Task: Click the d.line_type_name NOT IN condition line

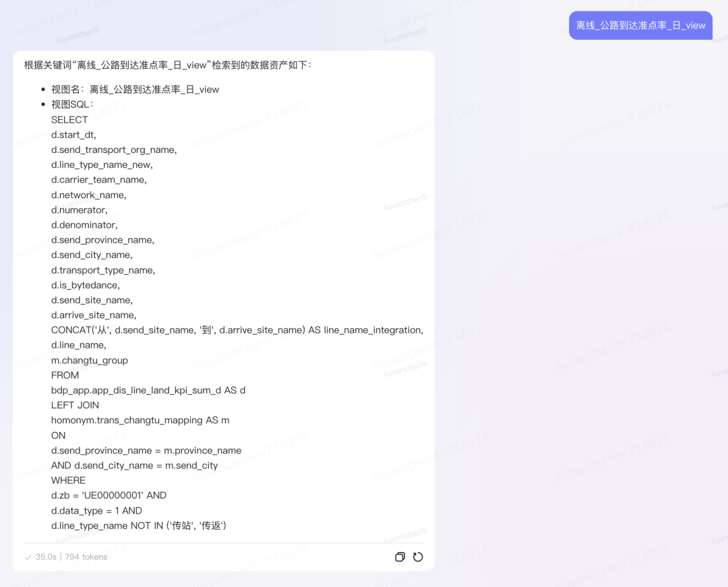Action: coord(139,526)
